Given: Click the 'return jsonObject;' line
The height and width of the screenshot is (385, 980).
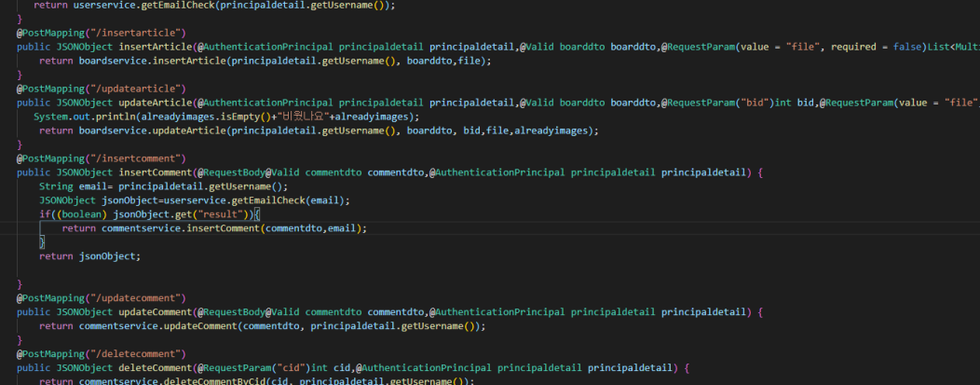Looking at the screenshot, I should [90, 256].
